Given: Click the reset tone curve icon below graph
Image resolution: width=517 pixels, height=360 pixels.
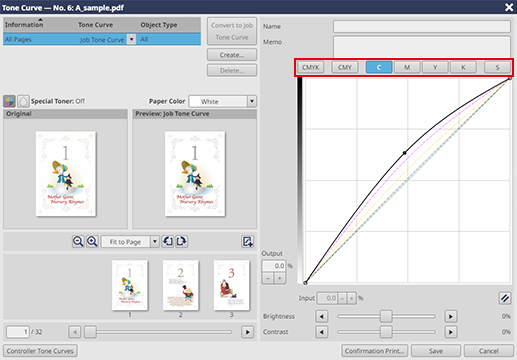Looking at the screenshot, I should coord(505,298).
